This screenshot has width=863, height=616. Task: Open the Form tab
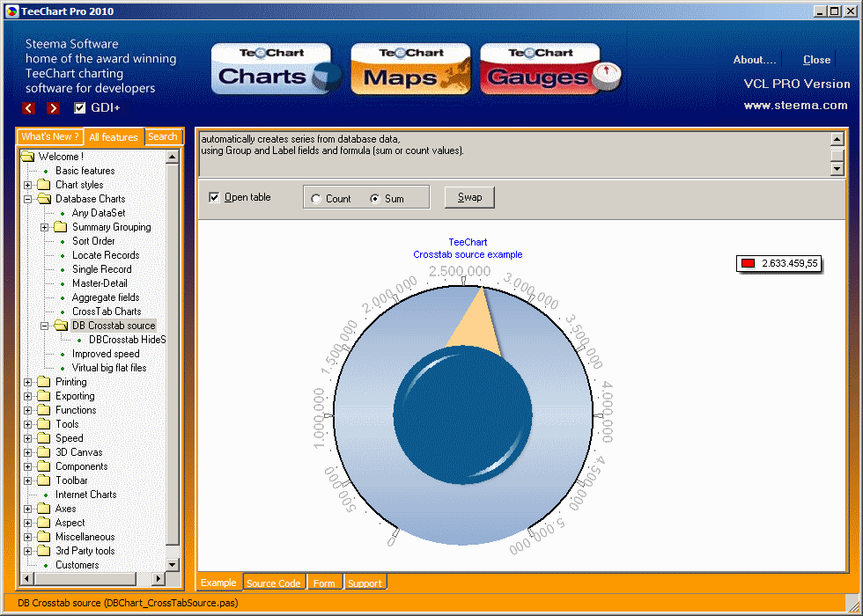324,583
